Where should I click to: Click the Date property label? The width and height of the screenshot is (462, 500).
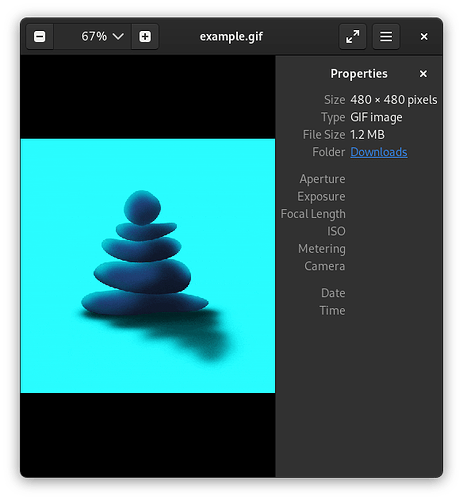pos(333,293)
